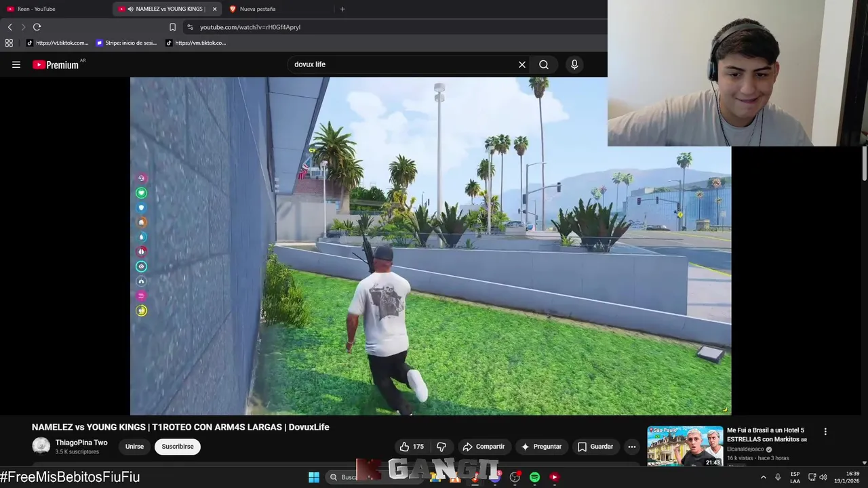Open the more actions ellipsis menu

coord(632,447)
